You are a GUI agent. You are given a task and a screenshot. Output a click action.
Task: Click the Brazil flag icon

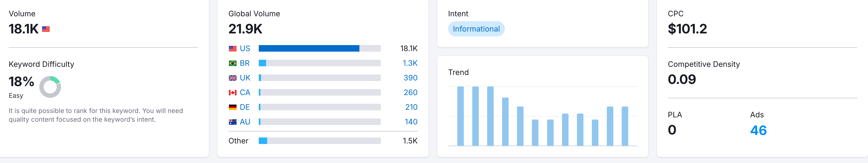tap(232, 63)
